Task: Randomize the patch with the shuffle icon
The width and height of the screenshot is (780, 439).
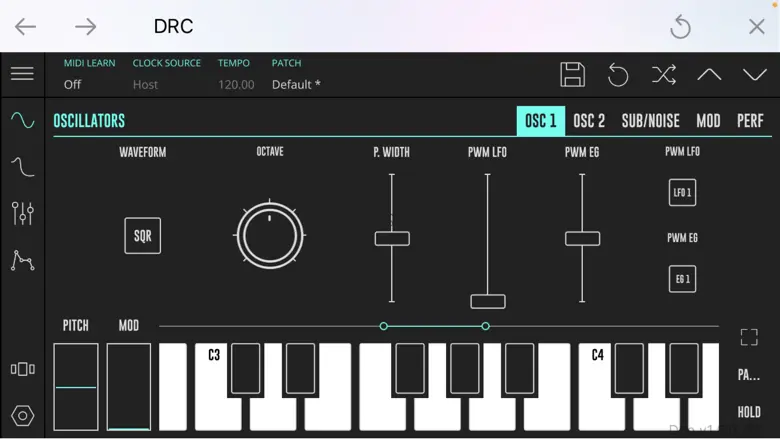Action: pos(664,75)
